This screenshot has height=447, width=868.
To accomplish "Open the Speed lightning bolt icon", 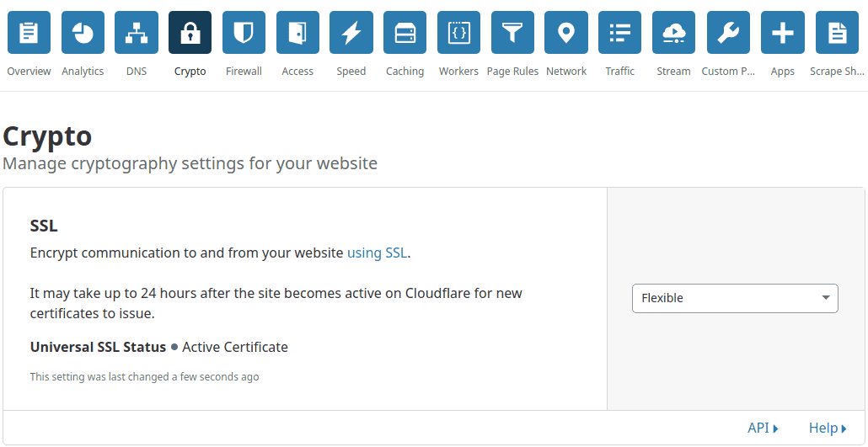I will [351, 33].
